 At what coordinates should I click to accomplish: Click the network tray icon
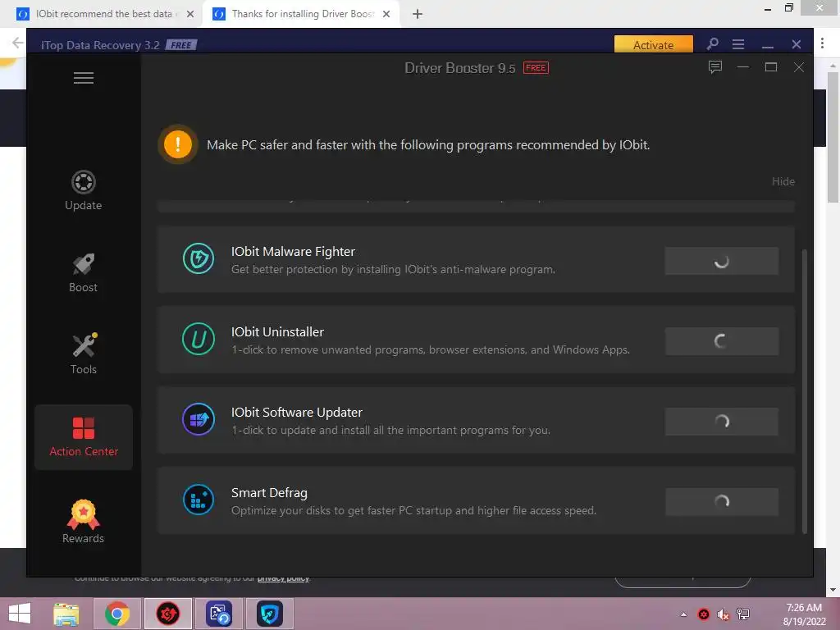coord(743,614)
